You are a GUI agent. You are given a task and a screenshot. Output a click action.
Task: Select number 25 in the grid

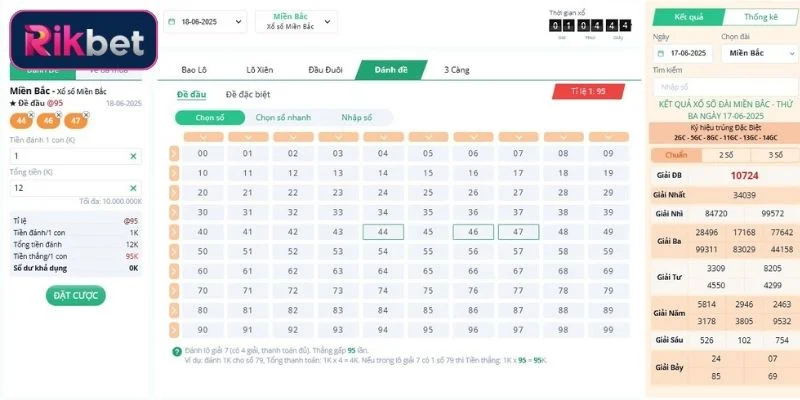click(428, 192)
